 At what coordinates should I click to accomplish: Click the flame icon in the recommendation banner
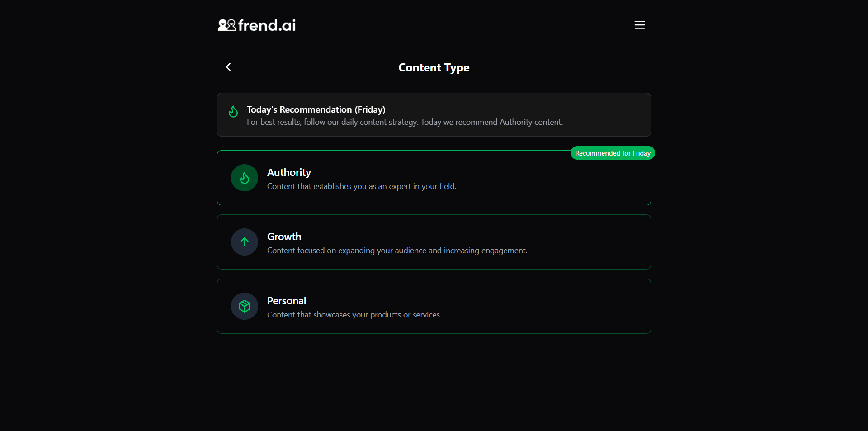tap(233, 112)
